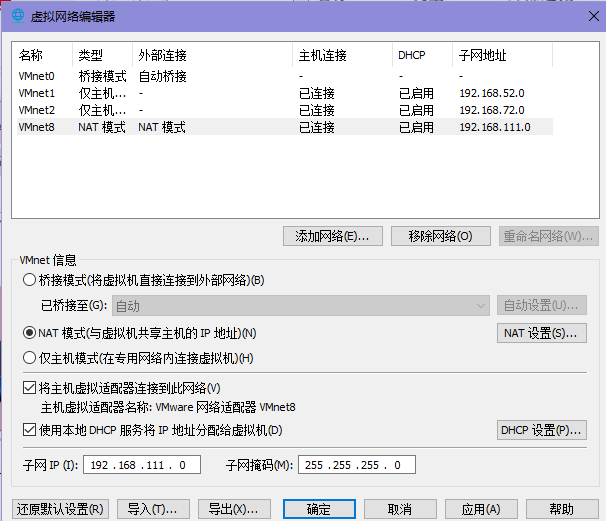Image resolution: width=606 pixels, height=521 pixels.
Task: Open DHCP 设置(P) dialog
Action: pos(541,430)
